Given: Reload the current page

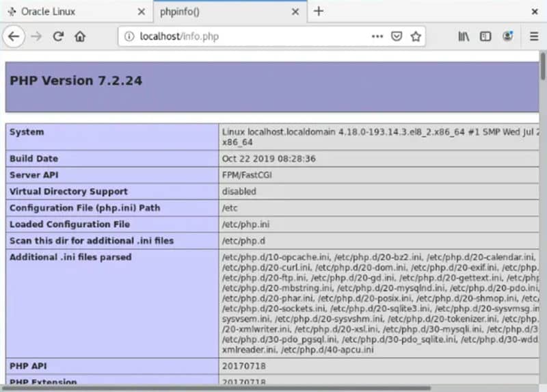Looking at the screenshot, I should click(x=59, y=36).
